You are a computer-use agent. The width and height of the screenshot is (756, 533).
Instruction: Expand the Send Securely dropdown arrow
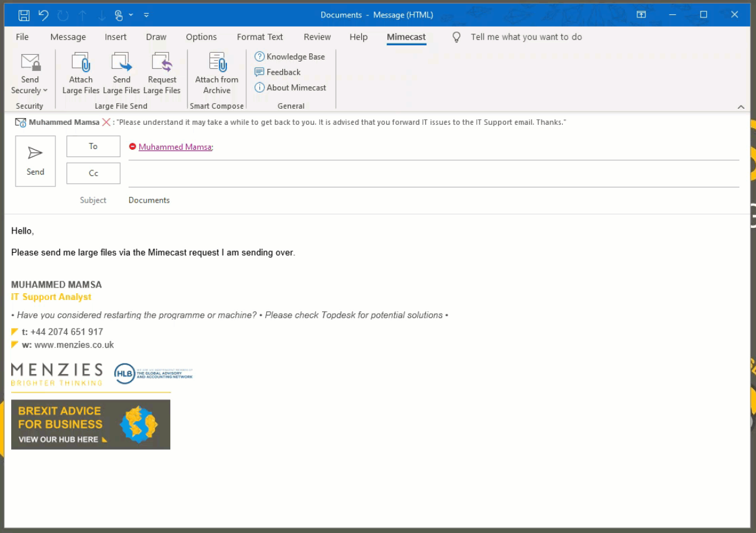coord(45,91)
